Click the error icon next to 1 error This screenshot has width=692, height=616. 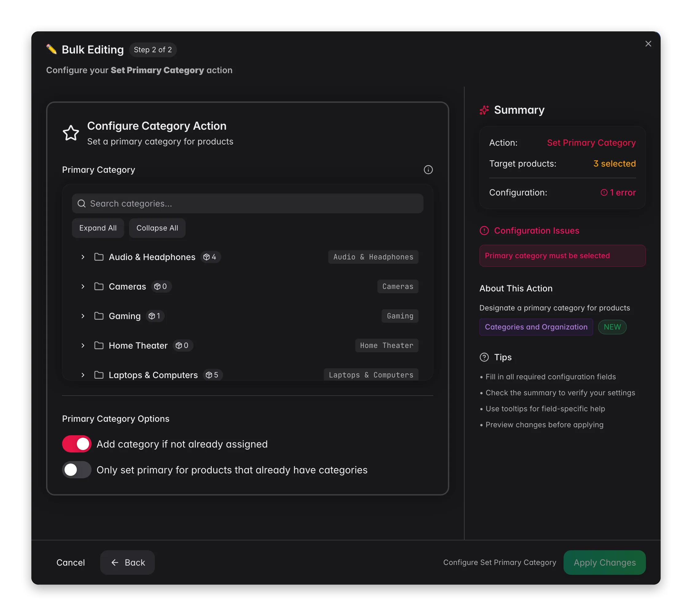(604, 193)
